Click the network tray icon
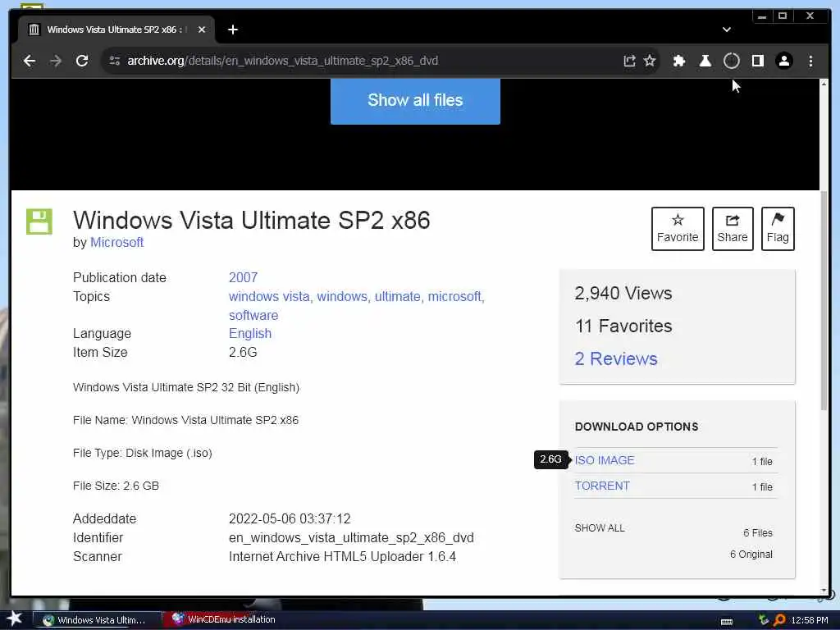 click(764, 620)
